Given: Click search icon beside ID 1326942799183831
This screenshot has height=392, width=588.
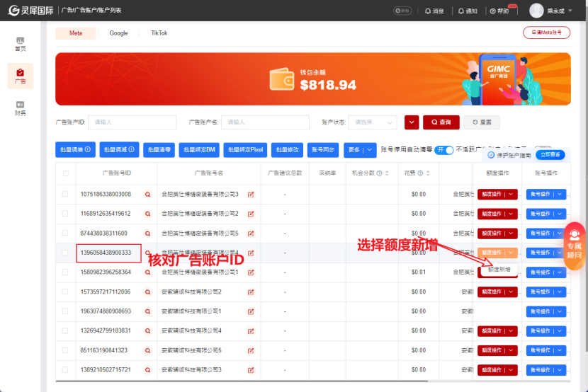Looking at the screenshot, I should pos(148,331).
